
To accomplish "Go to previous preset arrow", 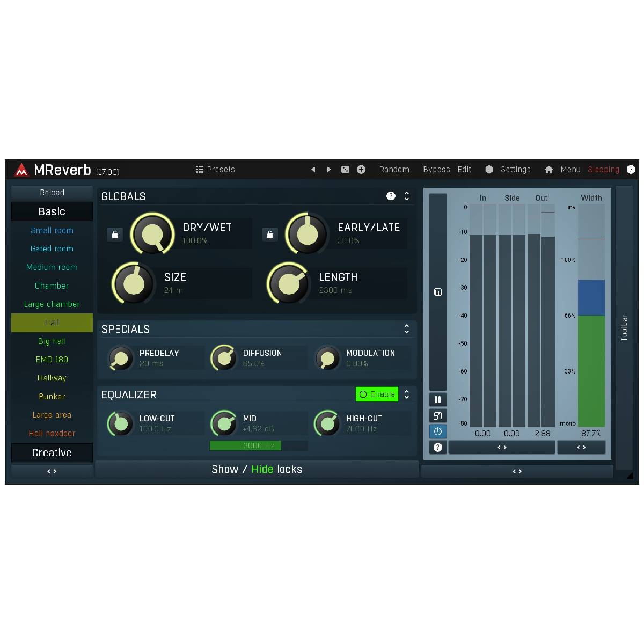I will click(313, 170).
